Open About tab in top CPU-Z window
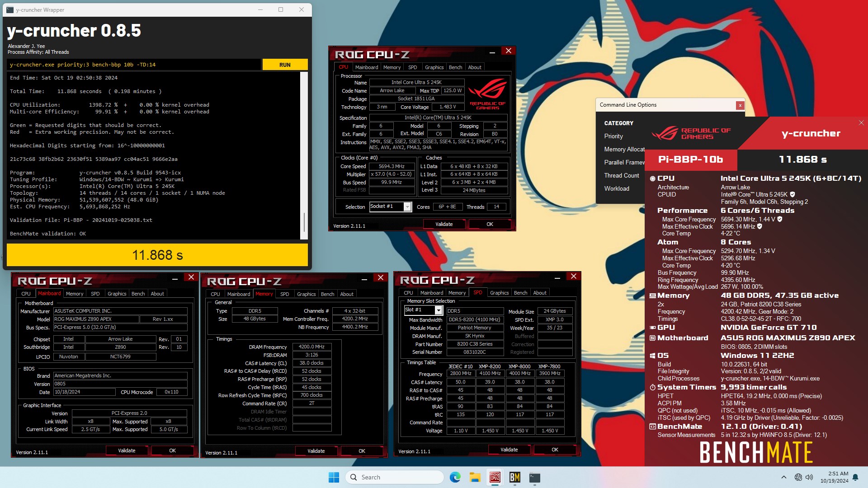Image resolution: width=868 pixels, height=488 pixels. coord(475,67)
